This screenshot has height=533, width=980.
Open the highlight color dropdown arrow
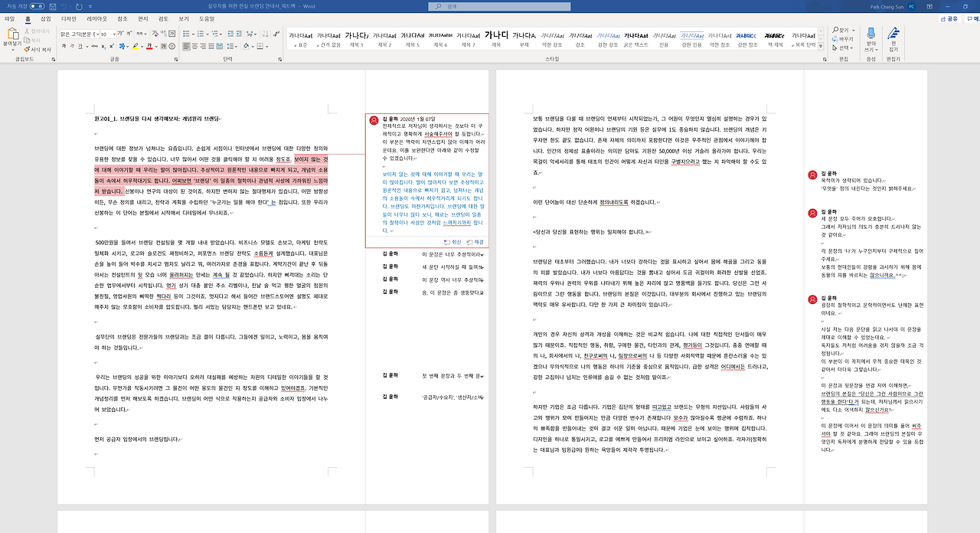tap(143, 46)
